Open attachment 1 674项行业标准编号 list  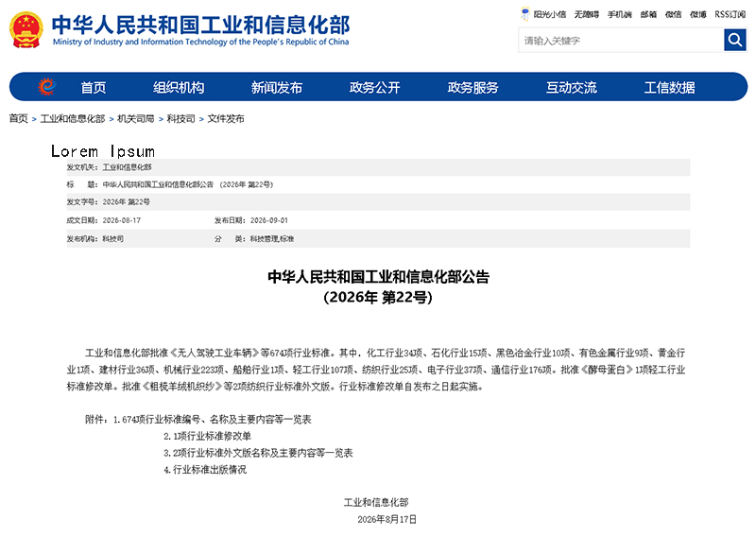[212, 420]
